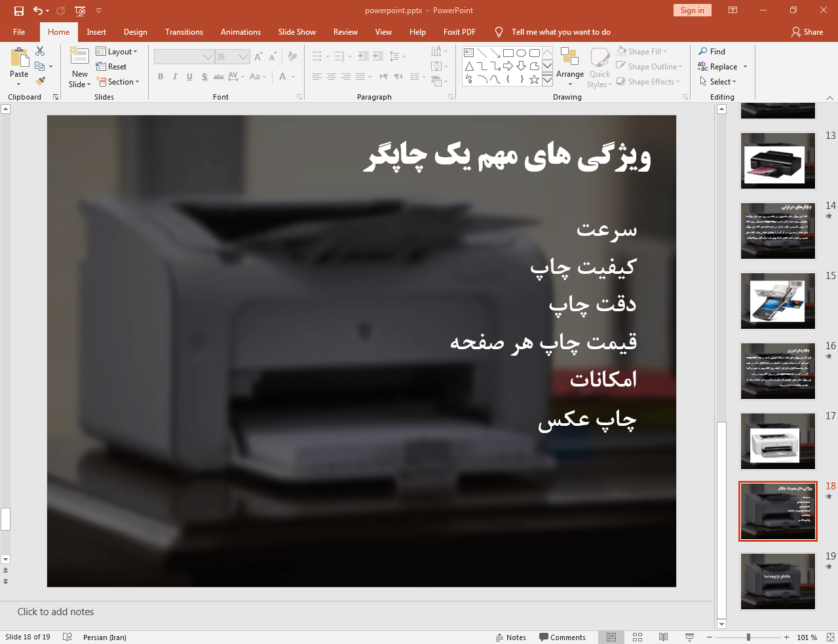Switch to Reading View
Screen dimensions: 838x644
(663, 637)
